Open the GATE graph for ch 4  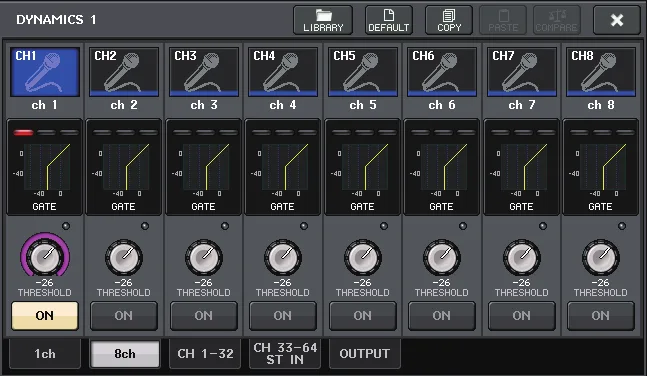[x=283, y=167]
